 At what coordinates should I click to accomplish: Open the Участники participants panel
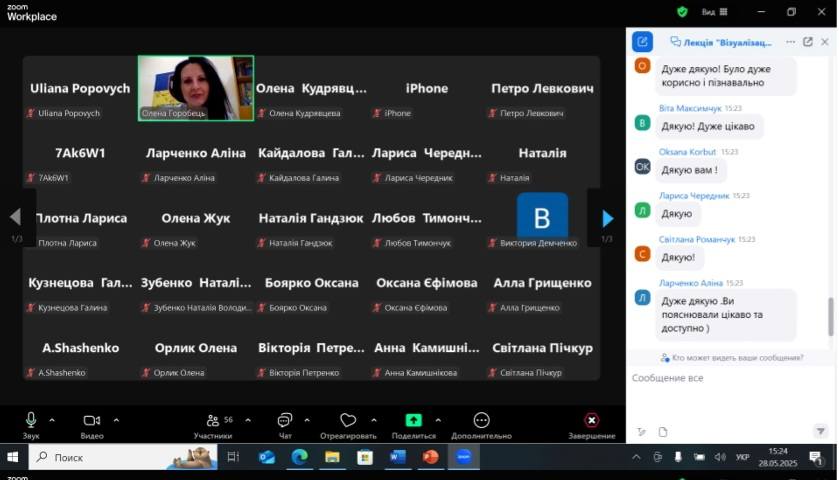[213, 421]
